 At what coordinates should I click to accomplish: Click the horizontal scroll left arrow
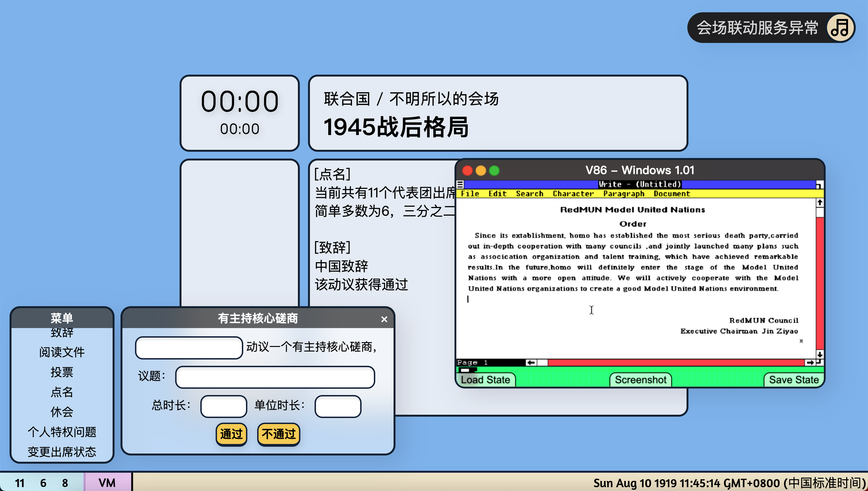tap(531, 363)
